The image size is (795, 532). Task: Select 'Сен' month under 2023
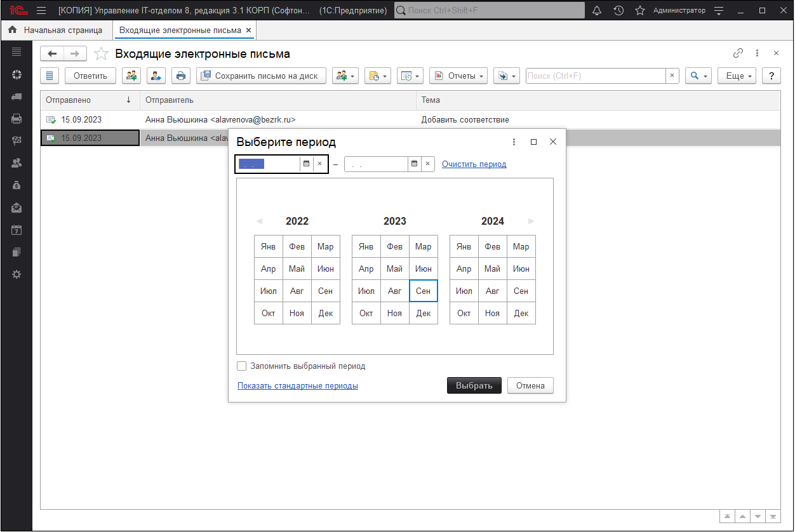click(x=424, y=291)
